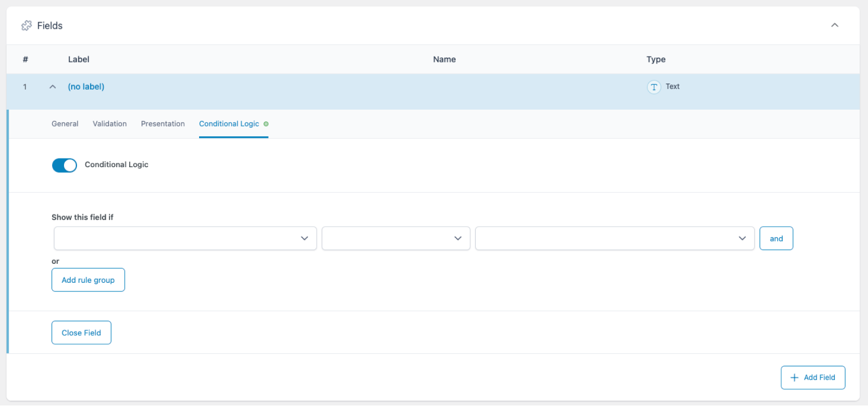This screenshot has height=406, width=868.
Task: Disable the Conditional Logic toggle
Action: (65, 165)
